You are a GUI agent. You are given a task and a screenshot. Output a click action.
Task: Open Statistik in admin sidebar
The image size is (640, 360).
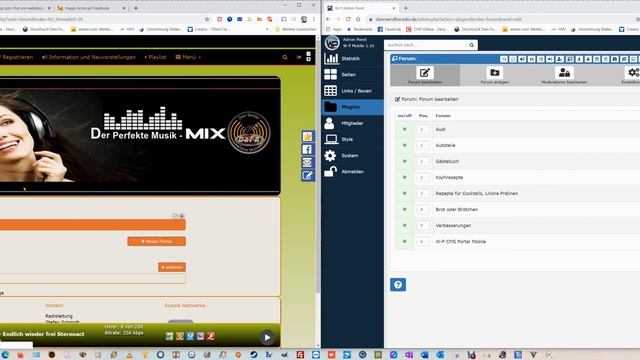point(352,59)
